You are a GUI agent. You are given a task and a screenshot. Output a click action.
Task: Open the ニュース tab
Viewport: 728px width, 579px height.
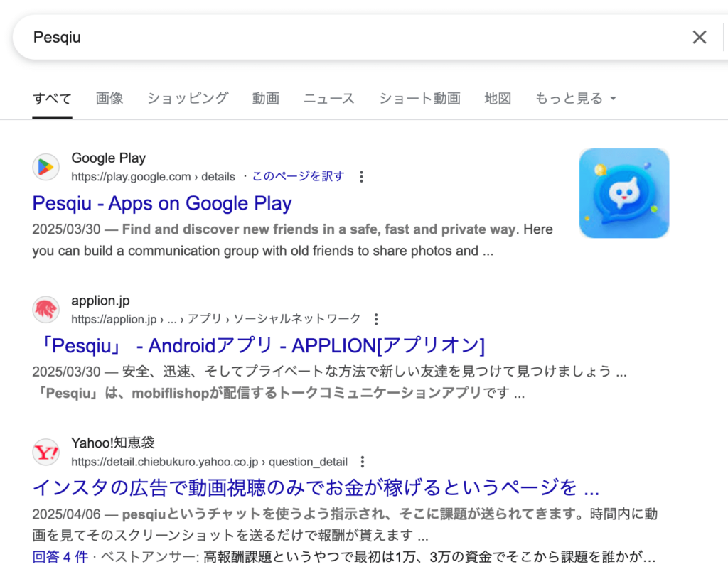point(328,98)
